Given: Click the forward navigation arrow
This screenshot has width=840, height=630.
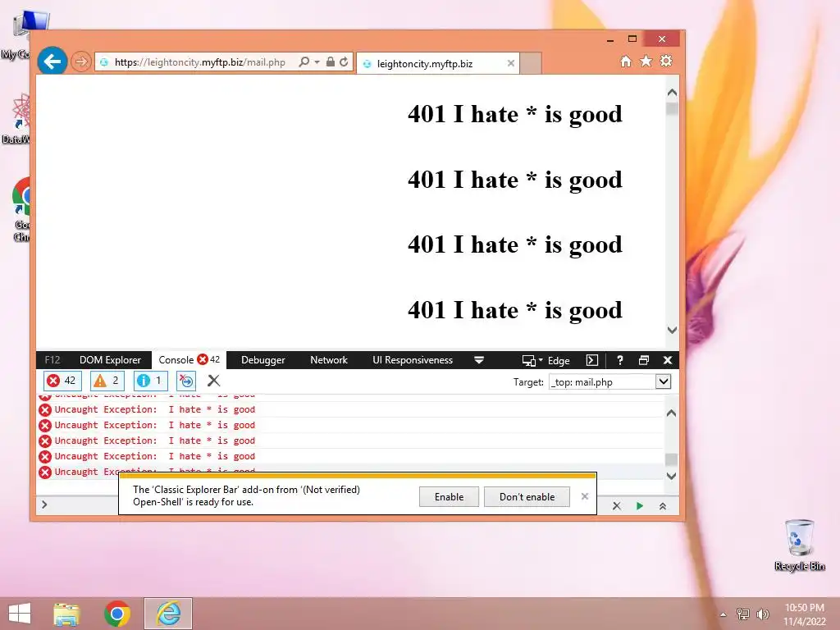Looking at the screenshot, I should point(81,62).
